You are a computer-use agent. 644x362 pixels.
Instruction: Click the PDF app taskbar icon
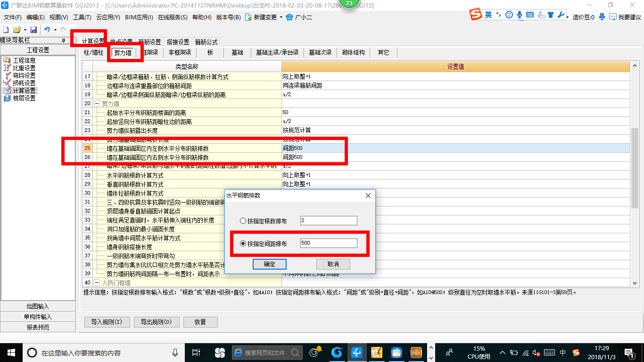[x=416, y=352]
